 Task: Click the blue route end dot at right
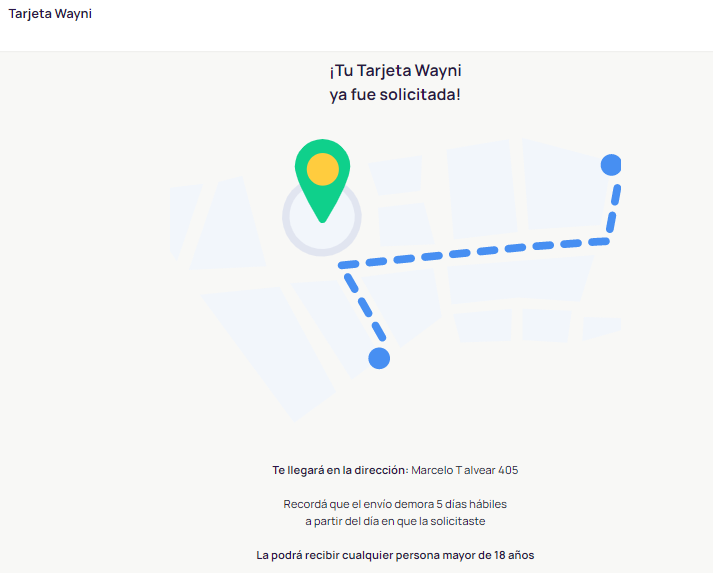pyautogui.click(x=611, y=165)
